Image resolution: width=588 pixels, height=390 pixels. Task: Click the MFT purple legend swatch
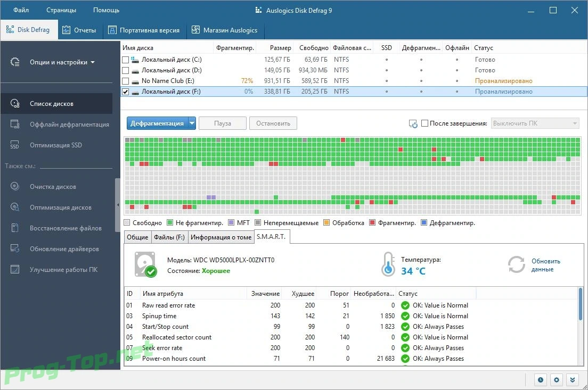[231, 223]
